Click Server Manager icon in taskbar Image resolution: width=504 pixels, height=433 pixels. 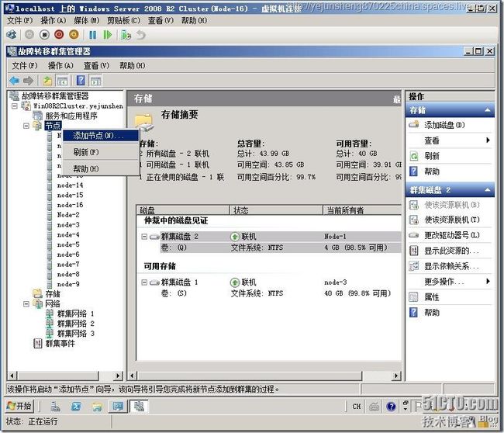click(56, 407)
